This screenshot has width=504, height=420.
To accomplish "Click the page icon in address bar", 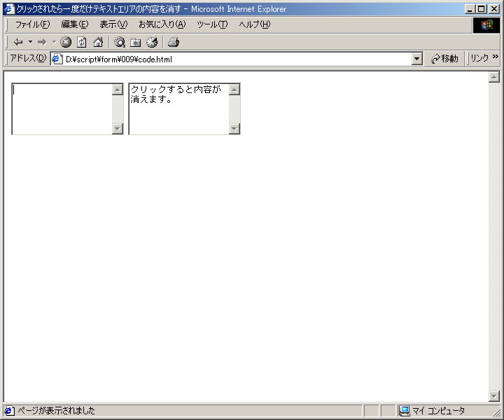I will [x=57, y=59].
